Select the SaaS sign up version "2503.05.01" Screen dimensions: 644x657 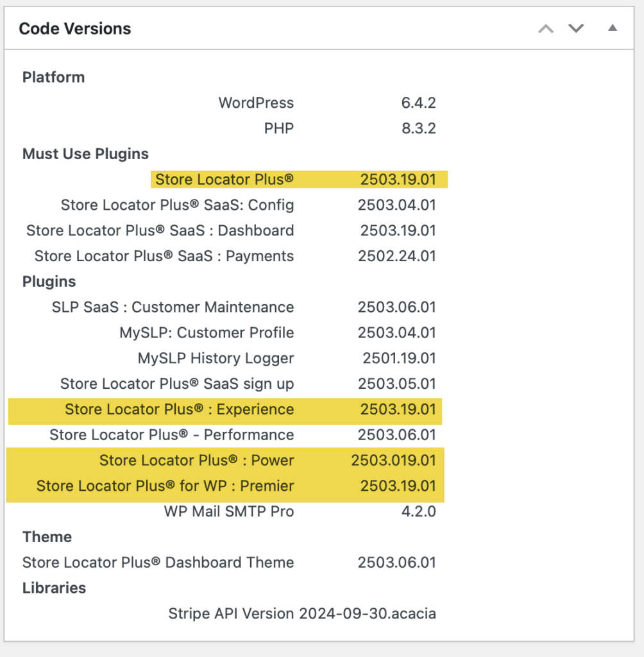[397, 384]
